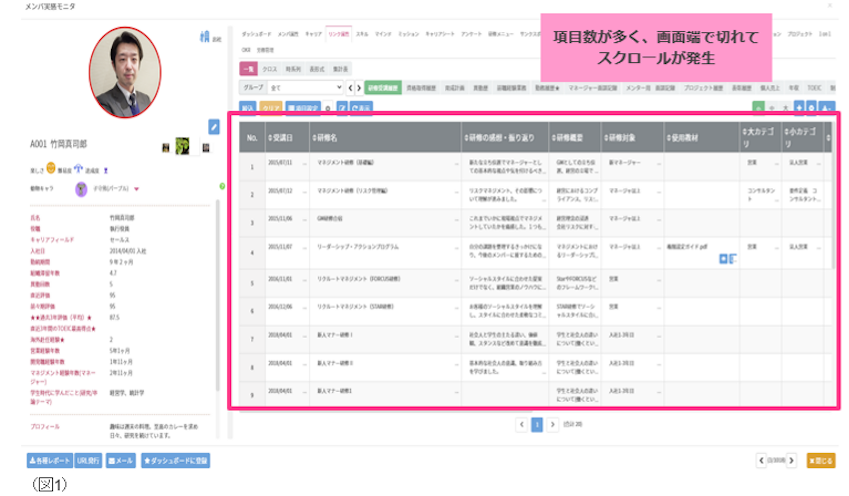This screenshot has height=496, width=849.
Task: Click the attached document icon in row 4
Action: coord(727,258)
